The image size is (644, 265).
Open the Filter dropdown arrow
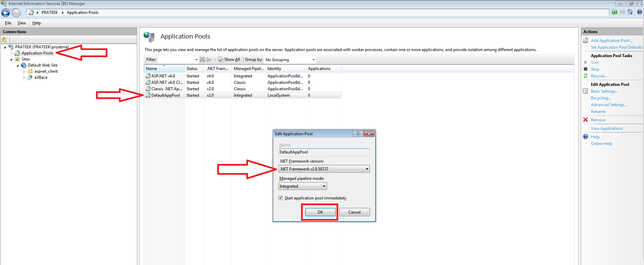tap(196, 60)
